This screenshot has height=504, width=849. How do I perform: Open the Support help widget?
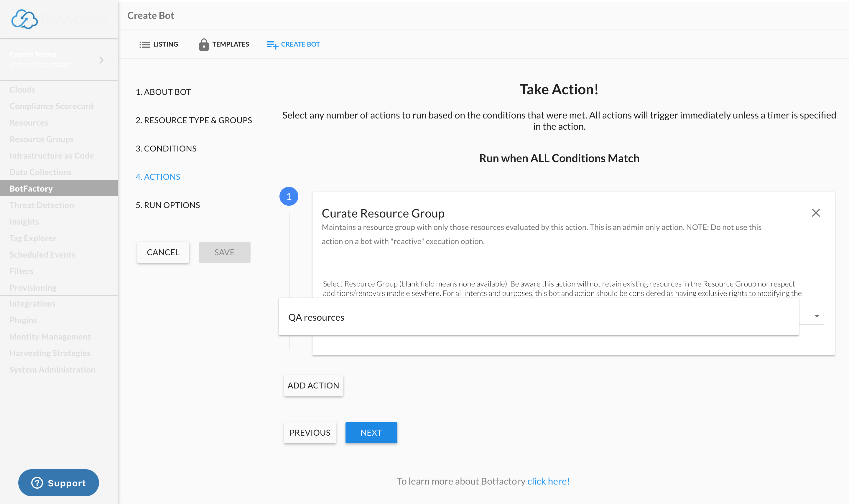coord(58,482)
